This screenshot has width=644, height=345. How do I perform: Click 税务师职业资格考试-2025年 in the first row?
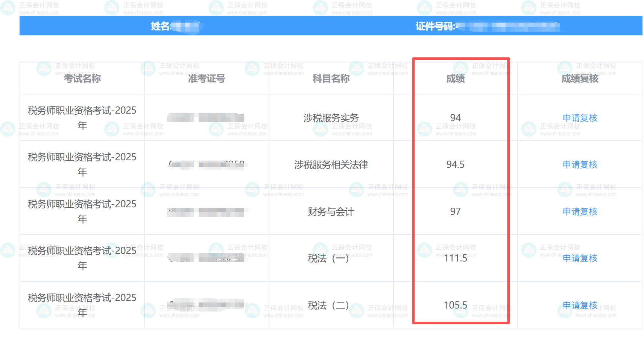82,117
